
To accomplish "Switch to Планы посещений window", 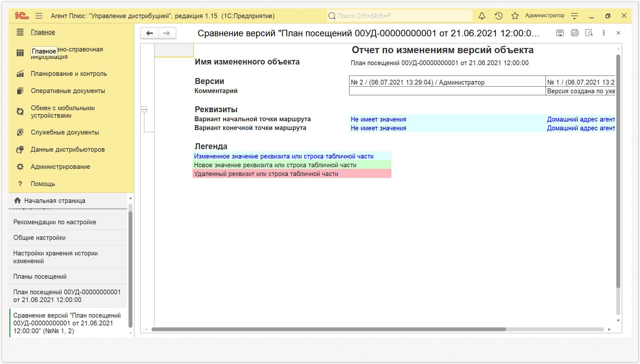I will [x=68, y=276].
